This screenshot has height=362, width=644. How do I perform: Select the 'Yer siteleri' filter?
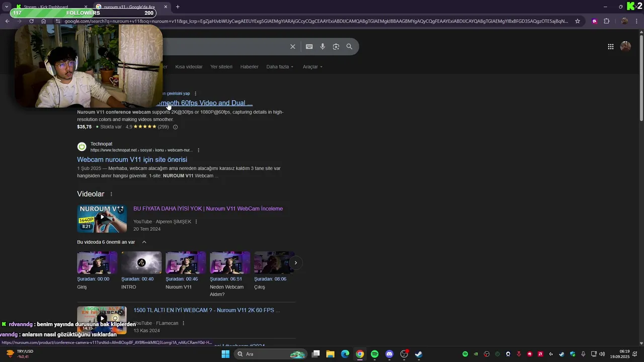pyautogui.click(x=221, y=67)
